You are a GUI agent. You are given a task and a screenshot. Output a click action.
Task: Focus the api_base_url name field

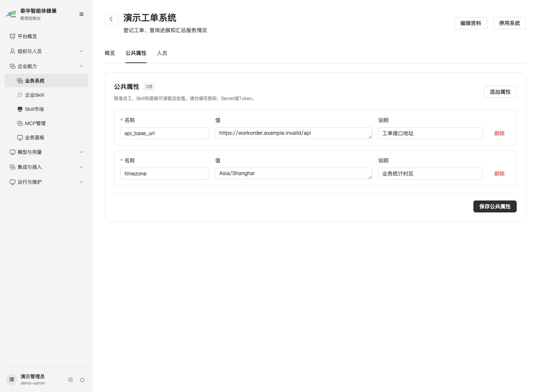tap(165, 133)
